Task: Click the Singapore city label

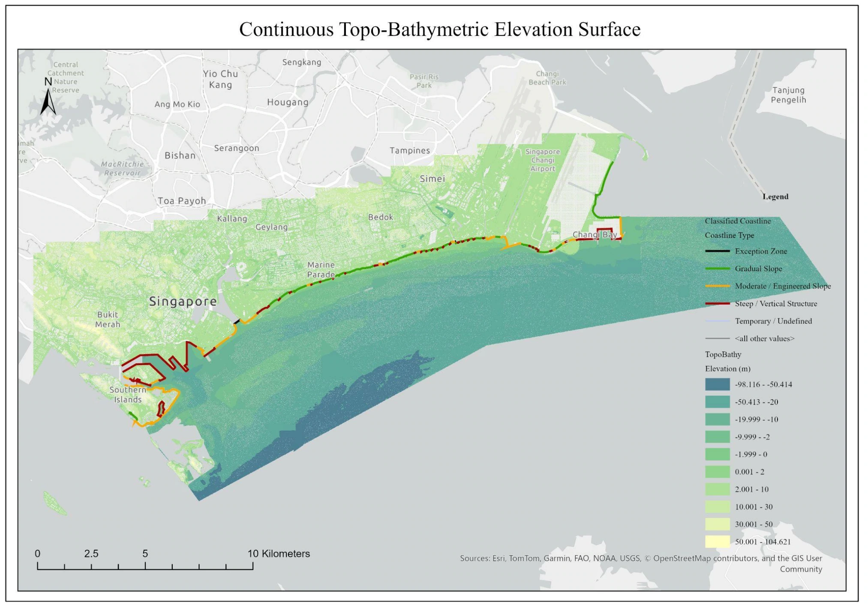Action: pos(183,302)
